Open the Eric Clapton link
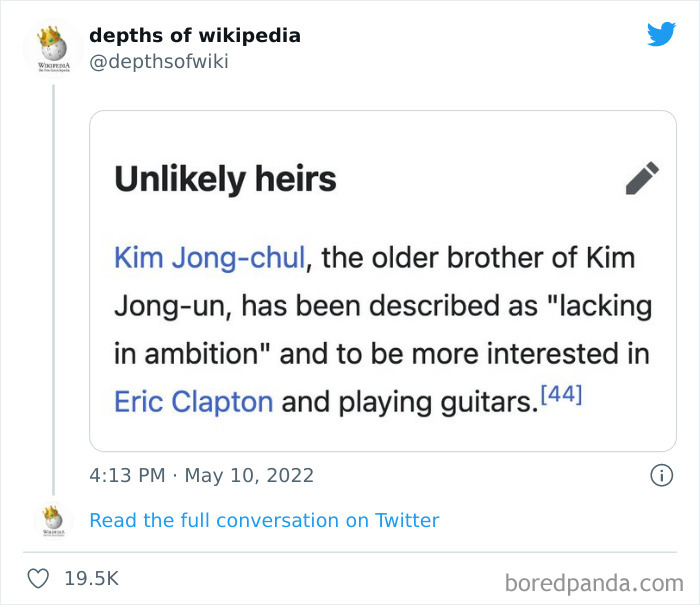Image resolution: width=700 pixels, height=605 pixels. (x=193, y=402)
